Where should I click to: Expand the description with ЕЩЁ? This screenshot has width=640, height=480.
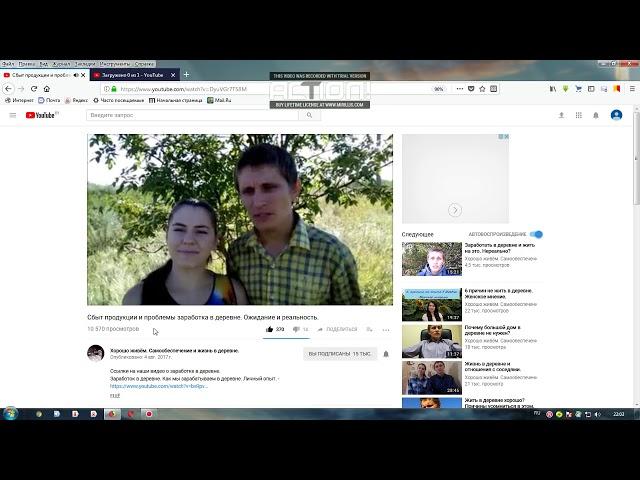pos(115,395)
